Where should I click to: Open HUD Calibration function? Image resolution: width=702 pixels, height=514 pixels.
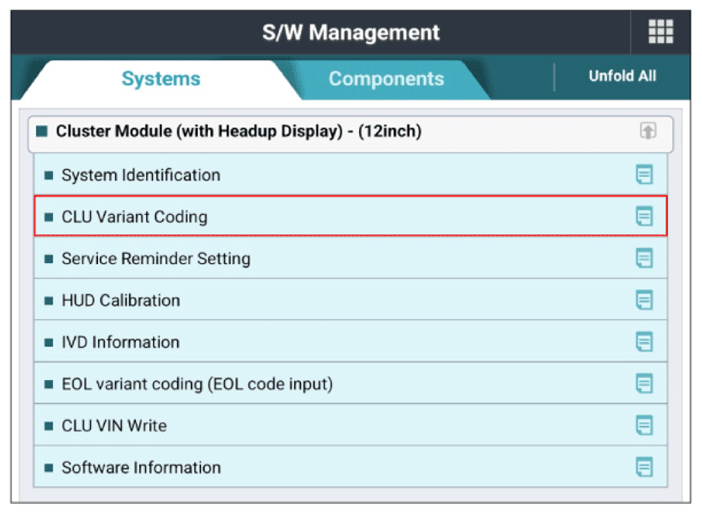[351, 300]
